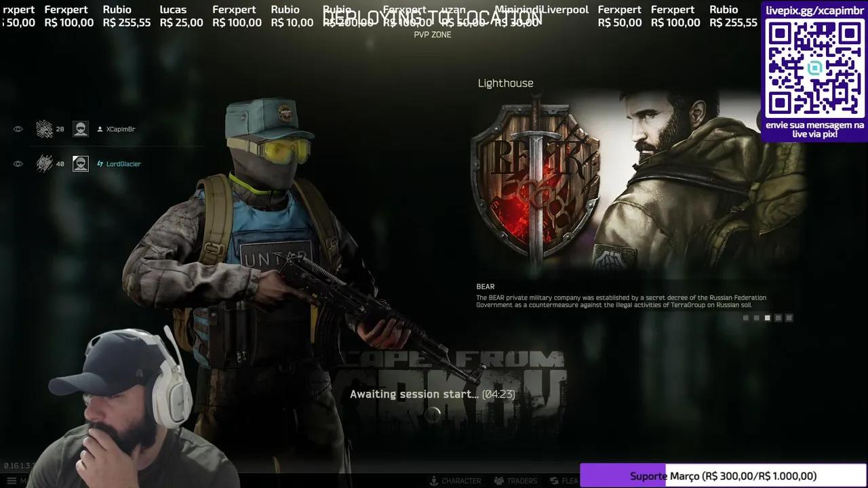Open the Flea Market icon
868x488 pixels.
pyautogui.click(x=554, y=480)
